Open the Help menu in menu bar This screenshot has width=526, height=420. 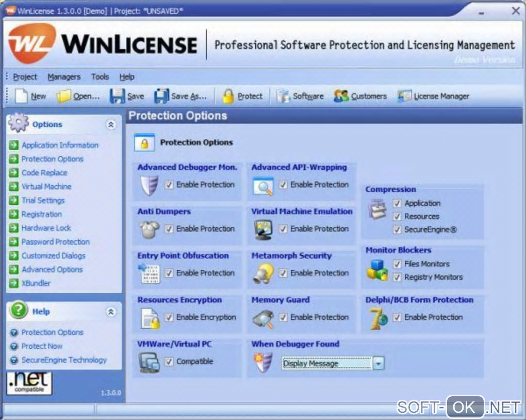point(127,77)
